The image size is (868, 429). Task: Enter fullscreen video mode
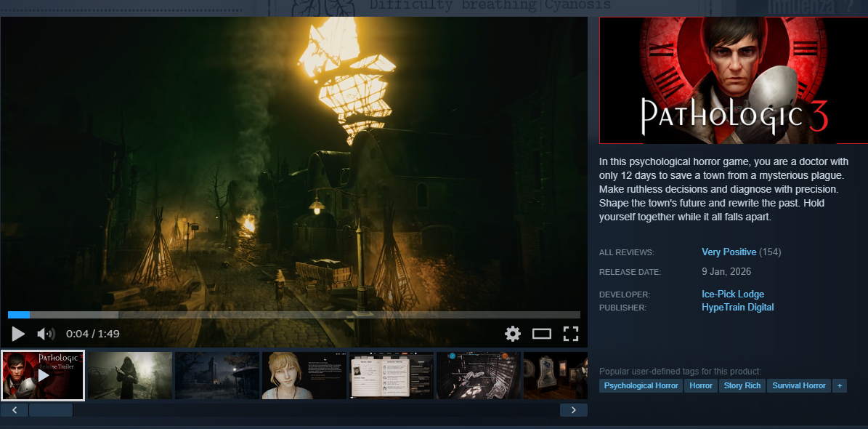[x=571, y=334]
